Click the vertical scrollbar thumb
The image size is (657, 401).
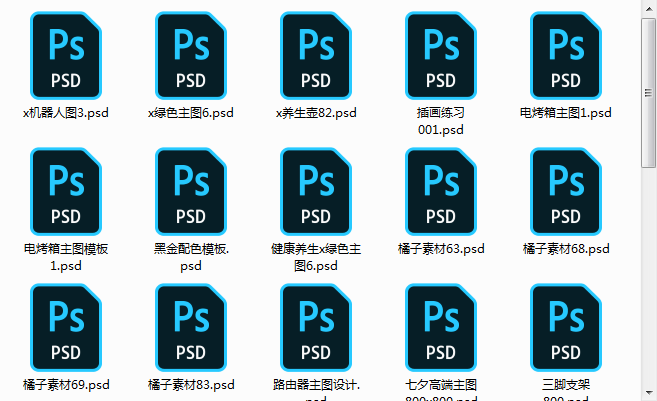[648, 93]
